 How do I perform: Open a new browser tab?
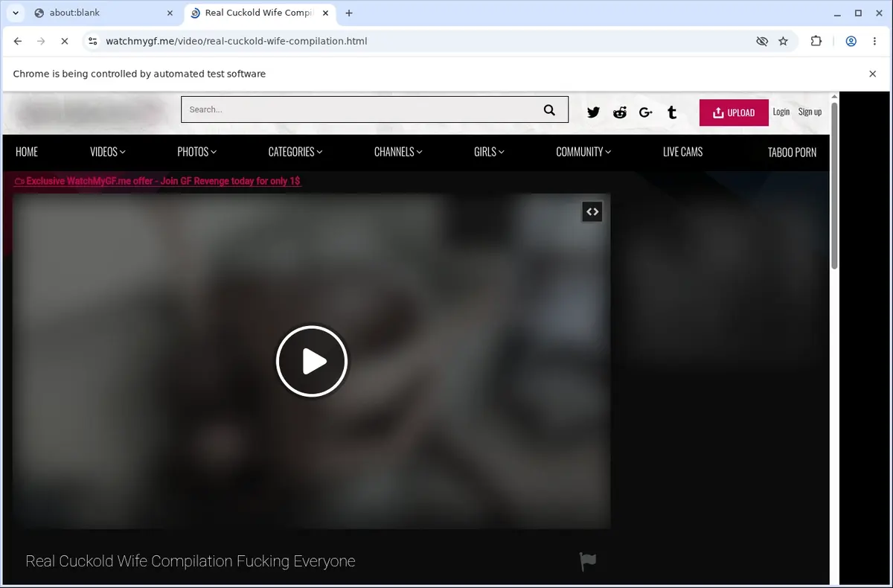click(x=349, y=13)
